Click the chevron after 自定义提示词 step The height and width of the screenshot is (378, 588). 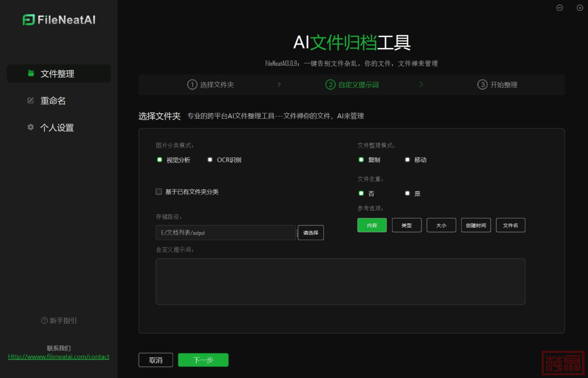point(421,84)
